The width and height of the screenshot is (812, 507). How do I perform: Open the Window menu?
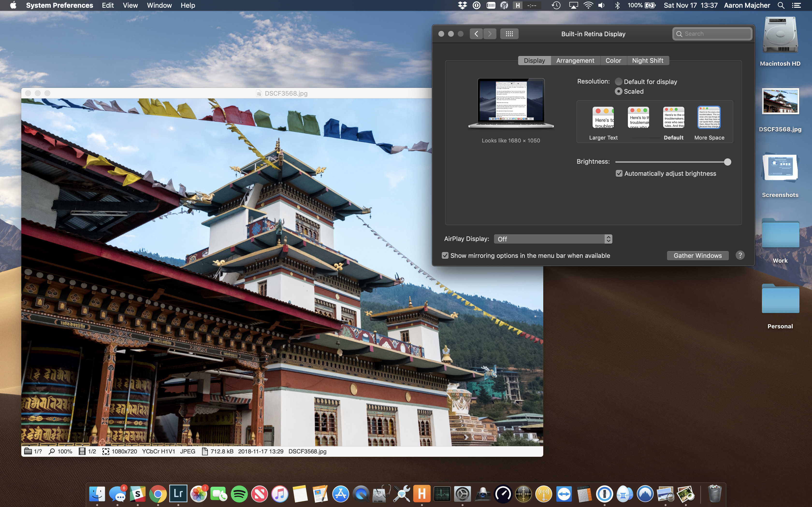pyautogui.click(x=159, y=5)
